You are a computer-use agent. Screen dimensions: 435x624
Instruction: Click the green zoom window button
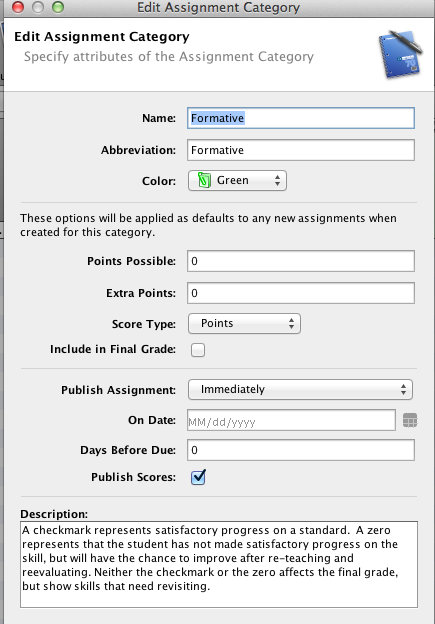[58, 7]
